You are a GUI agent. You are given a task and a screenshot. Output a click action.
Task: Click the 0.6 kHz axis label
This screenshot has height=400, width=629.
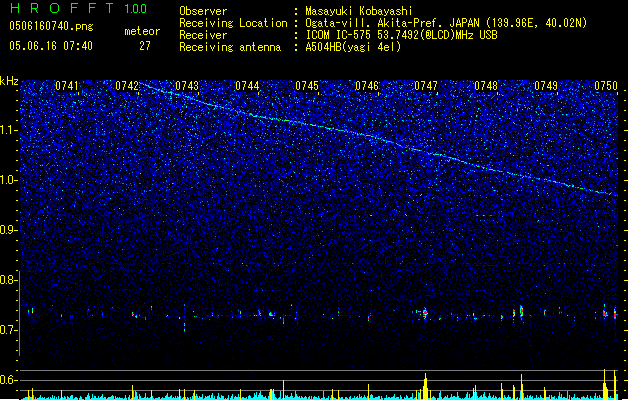(x=8, y=380)
